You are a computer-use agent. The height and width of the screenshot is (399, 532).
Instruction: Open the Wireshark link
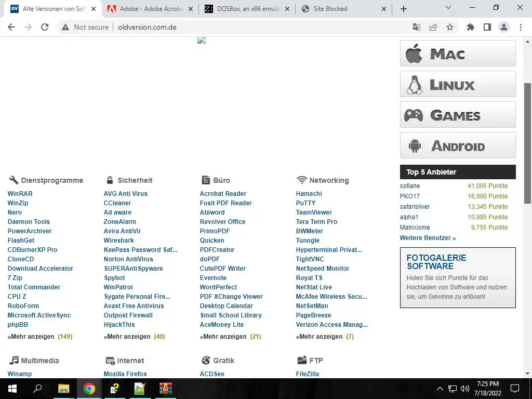[119, 240]
